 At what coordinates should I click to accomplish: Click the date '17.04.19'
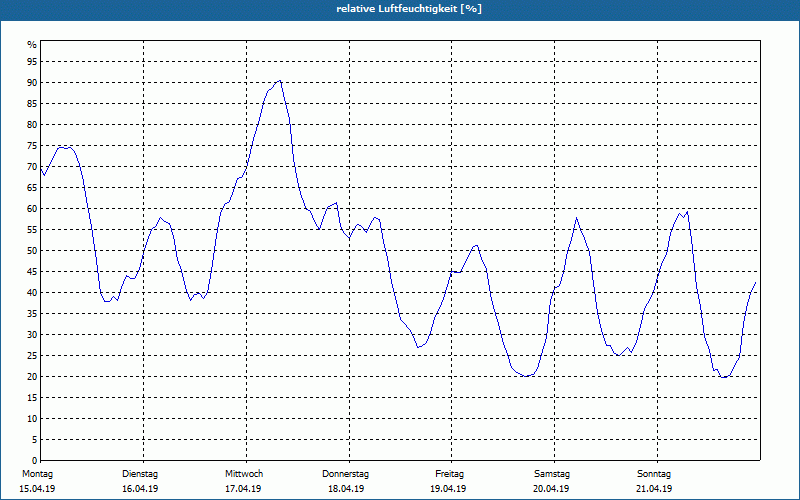pyautogui.click(x=243, y=489)
